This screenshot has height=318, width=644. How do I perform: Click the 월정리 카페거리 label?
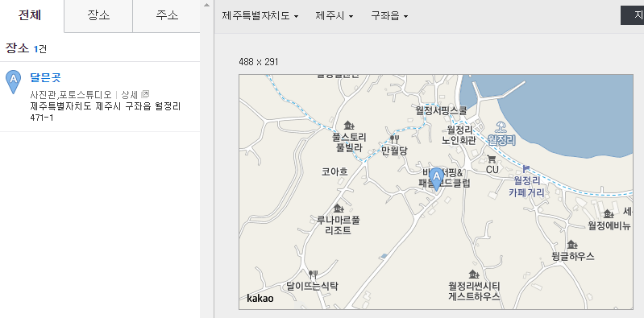click(x=527, y=187)
